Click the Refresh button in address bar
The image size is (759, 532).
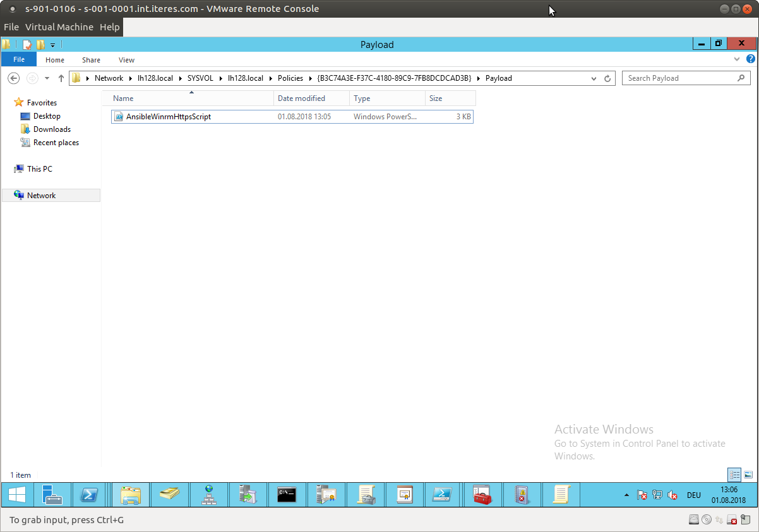click(x=607, y=78)
